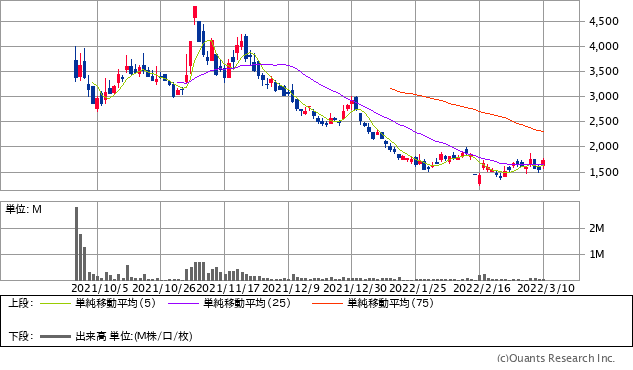The height and width of the screenshot is (370, 633).
Task: Click the 2,000 price axis label
Action: 604,146
